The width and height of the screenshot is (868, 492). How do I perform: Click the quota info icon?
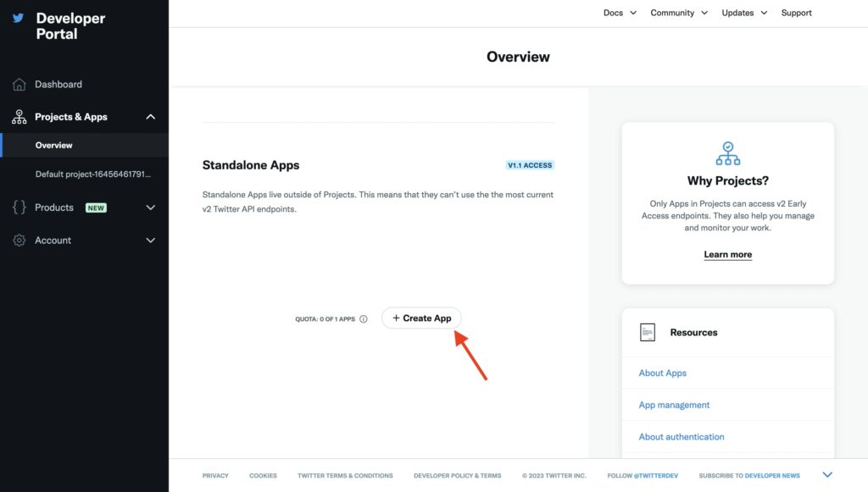364,319
